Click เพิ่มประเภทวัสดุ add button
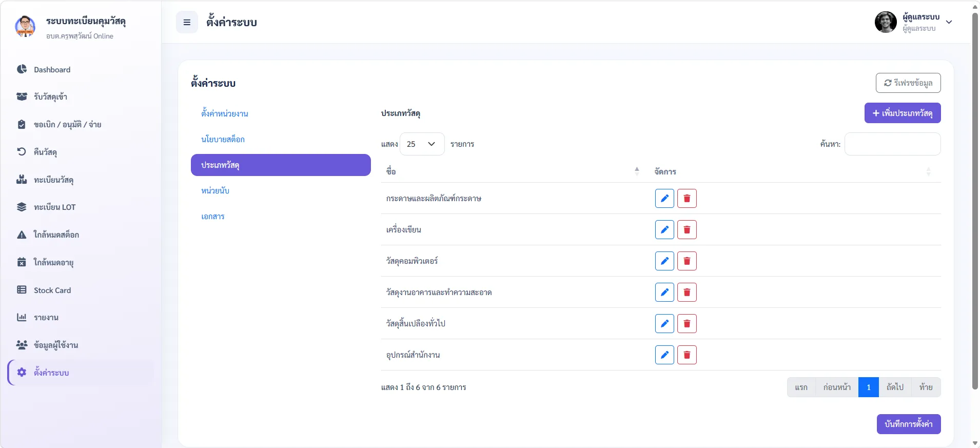 pos(903,113)
